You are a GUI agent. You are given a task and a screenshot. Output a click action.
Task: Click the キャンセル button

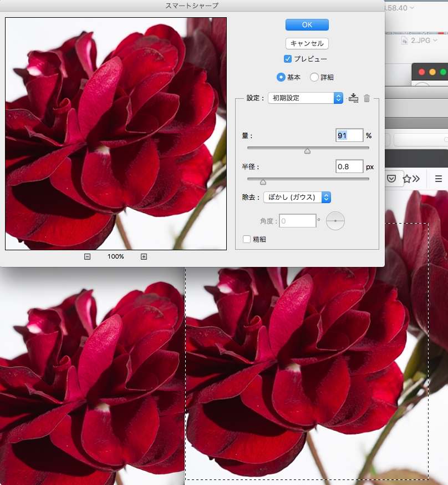point(307,43)
